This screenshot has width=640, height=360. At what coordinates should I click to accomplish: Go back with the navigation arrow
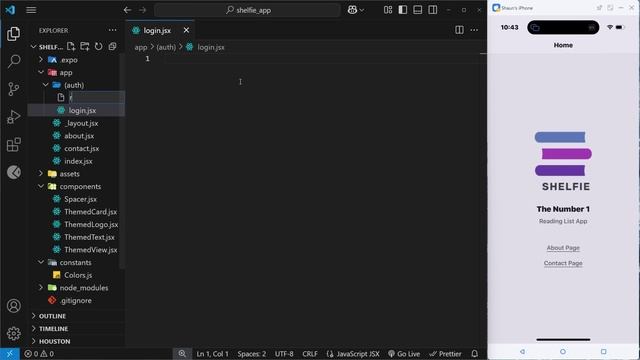[x=127, y=10]
